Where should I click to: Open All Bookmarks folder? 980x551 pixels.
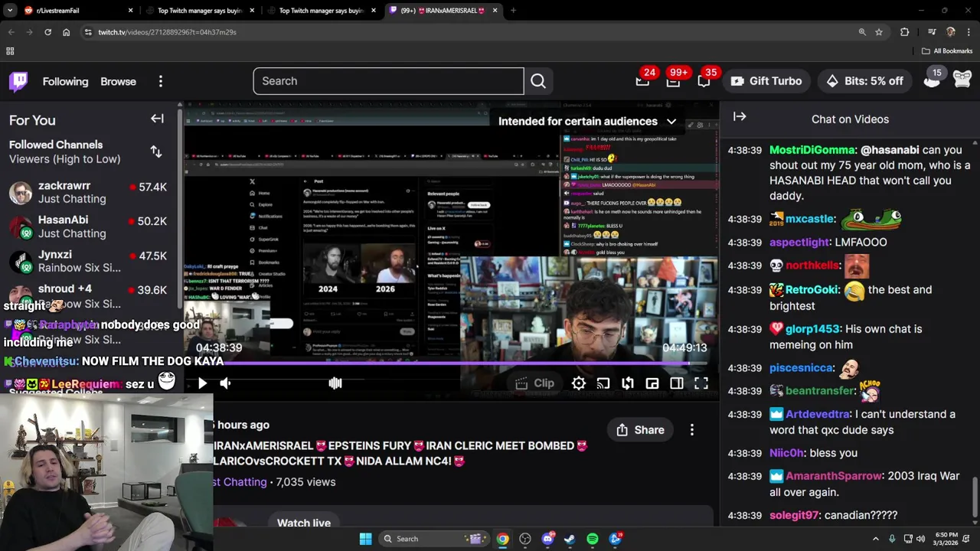tap(947, 51)
